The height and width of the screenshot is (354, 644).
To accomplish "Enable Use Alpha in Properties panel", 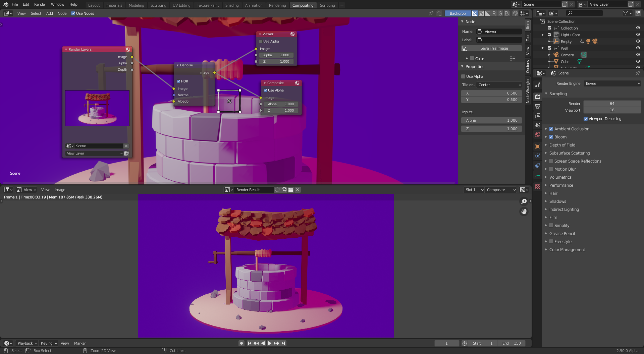I will 463,76.
